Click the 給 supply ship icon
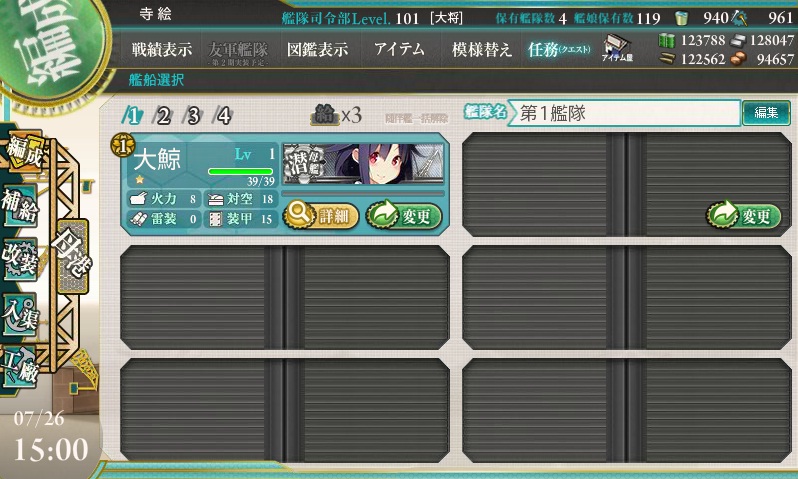798x479 pixels. [x=325, y=115]
